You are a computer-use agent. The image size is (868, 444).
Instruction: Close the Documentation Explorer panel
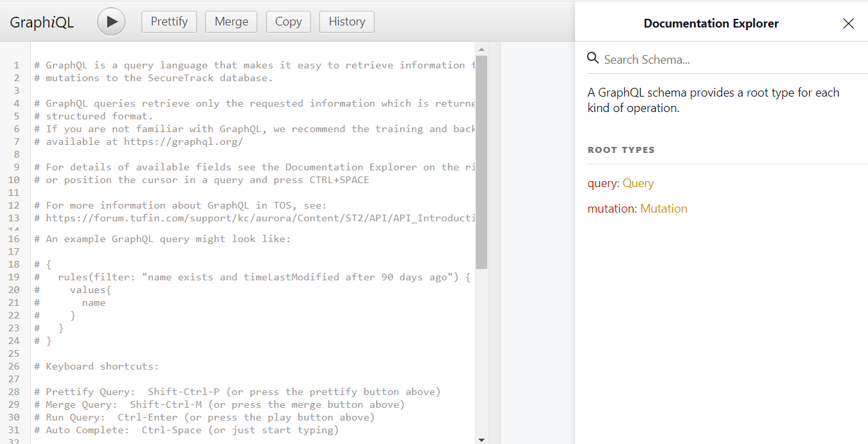coord(848,23)
